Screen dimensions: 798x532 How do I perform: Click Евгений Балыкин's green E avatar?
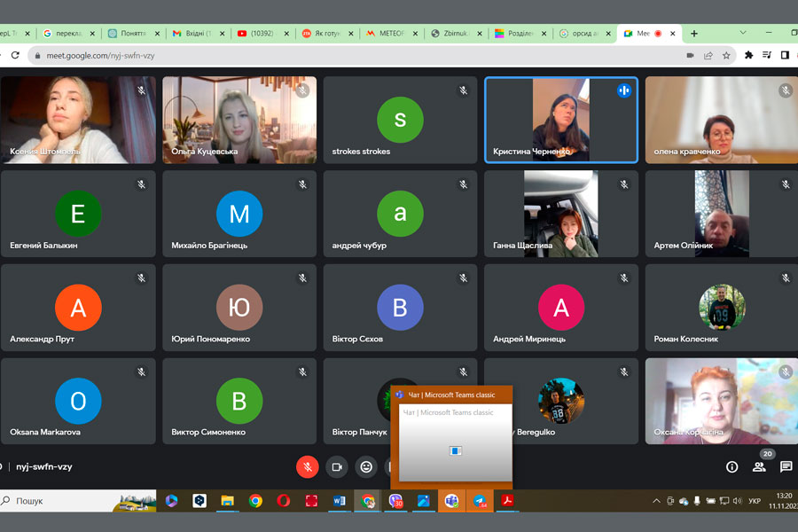(78, 214)
